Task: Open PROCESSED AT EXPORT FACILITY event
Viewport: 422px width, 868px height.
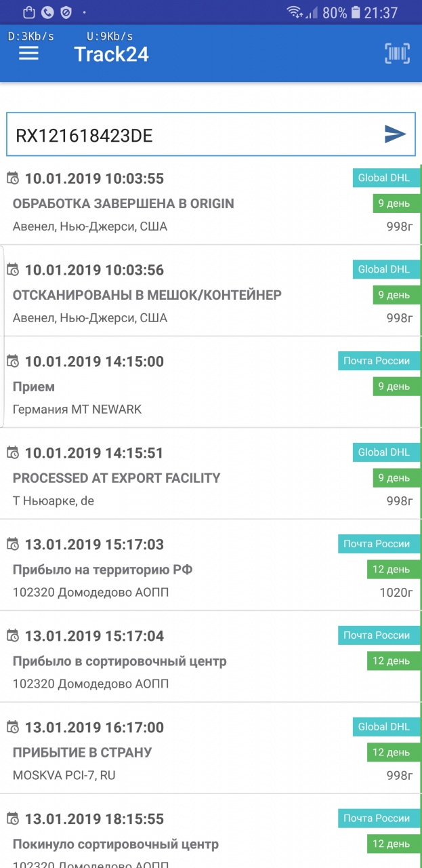Action: click(x=117, y=478)
